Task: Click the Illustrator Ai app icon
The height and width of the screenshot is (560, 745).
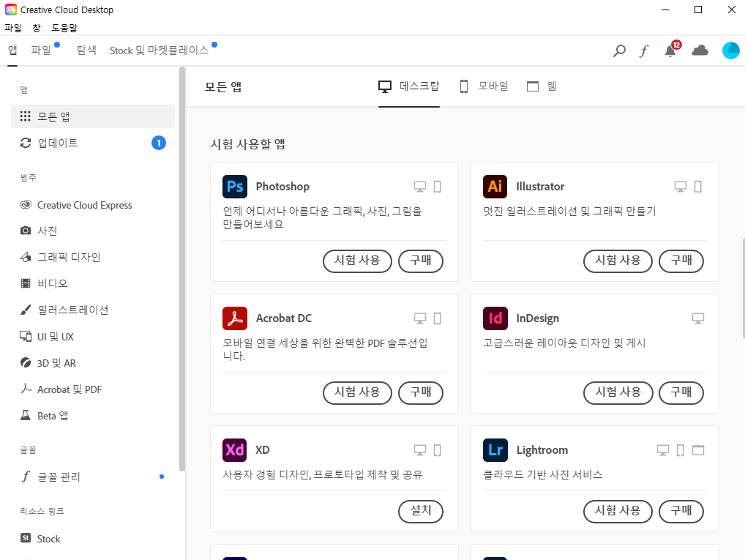Action: click(495, 187)
